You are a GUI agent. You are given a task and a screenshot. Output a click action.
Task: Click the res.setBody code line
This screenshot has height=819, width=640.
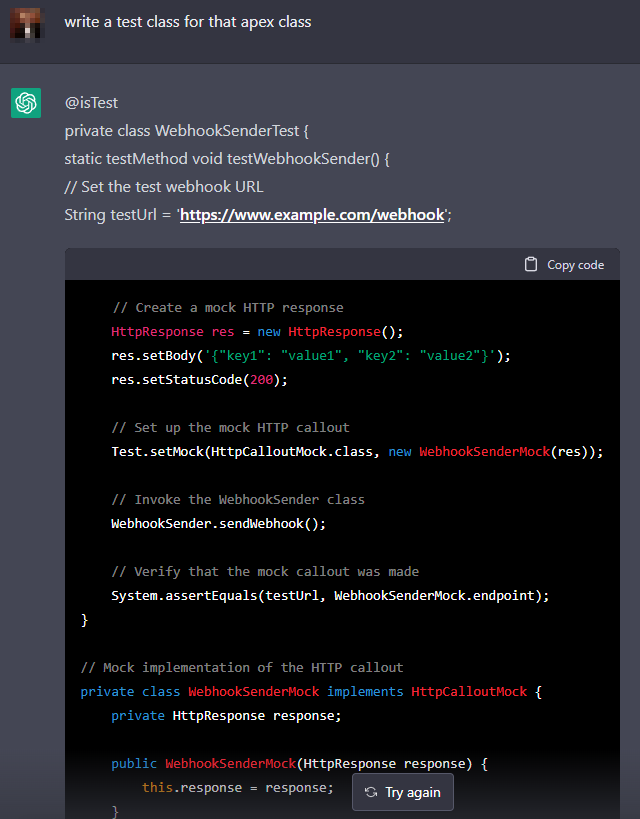(x=311, y=356)
